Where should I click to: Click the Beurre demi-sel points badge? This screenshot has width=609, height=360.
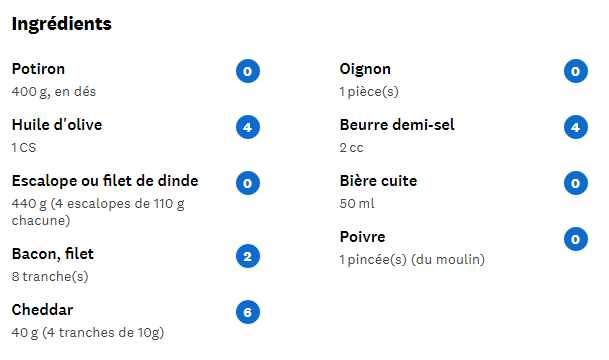coord(576,127)
